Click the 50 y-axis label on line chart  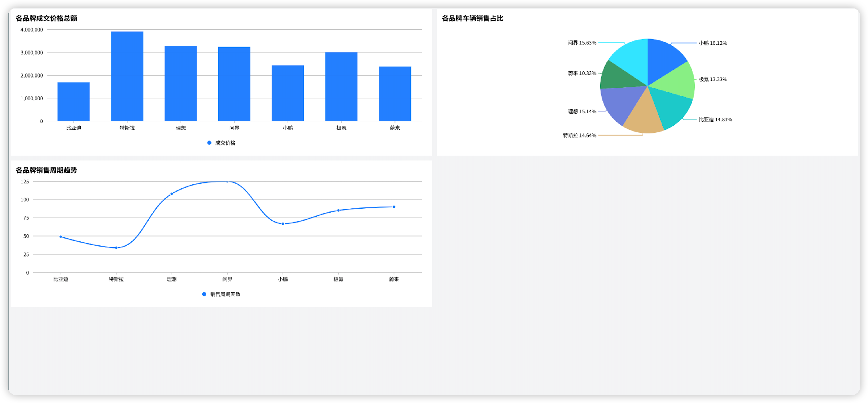[26, 236]
